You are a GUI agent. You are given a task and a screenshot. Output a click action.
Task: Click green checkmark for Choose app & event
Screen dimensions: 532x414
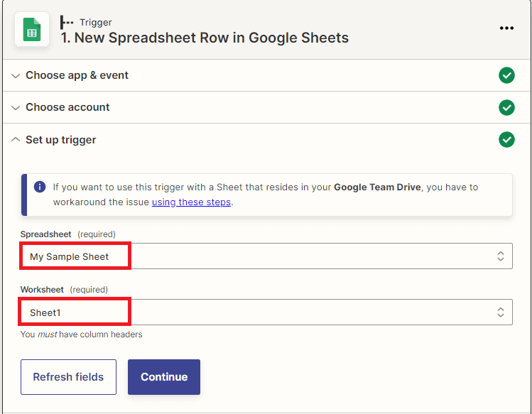point(506,75)
